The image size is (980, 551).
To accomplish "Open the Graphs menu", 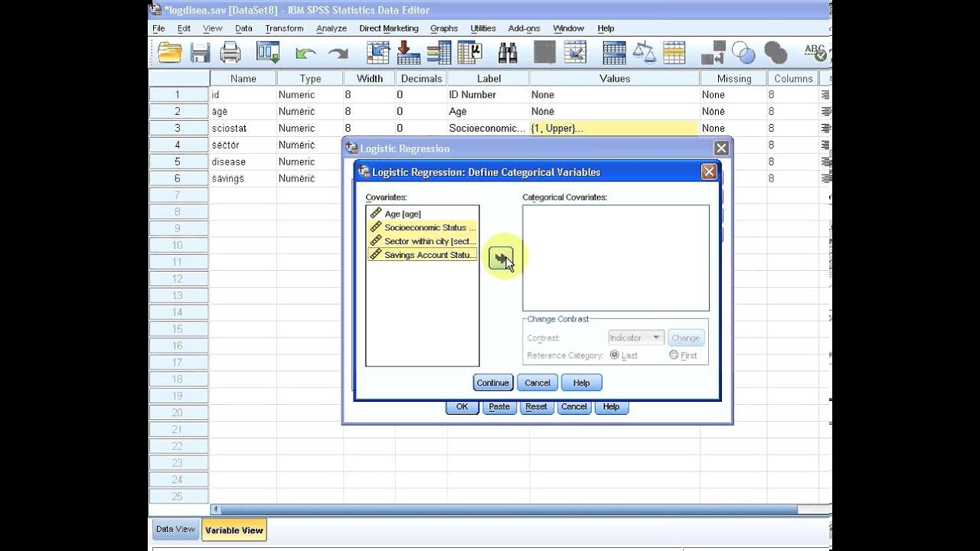I will (x=444, y=28).
